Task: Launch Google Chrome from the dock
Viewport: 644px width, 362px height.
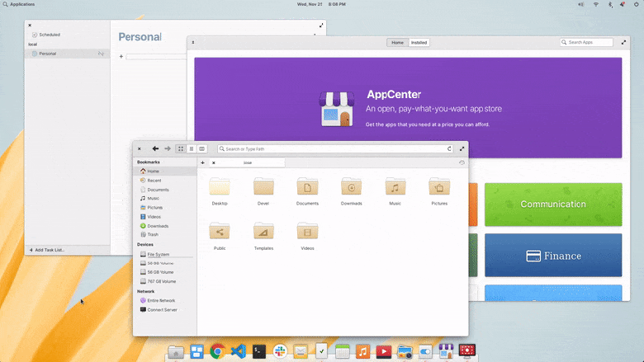Action: coord(217,351)
